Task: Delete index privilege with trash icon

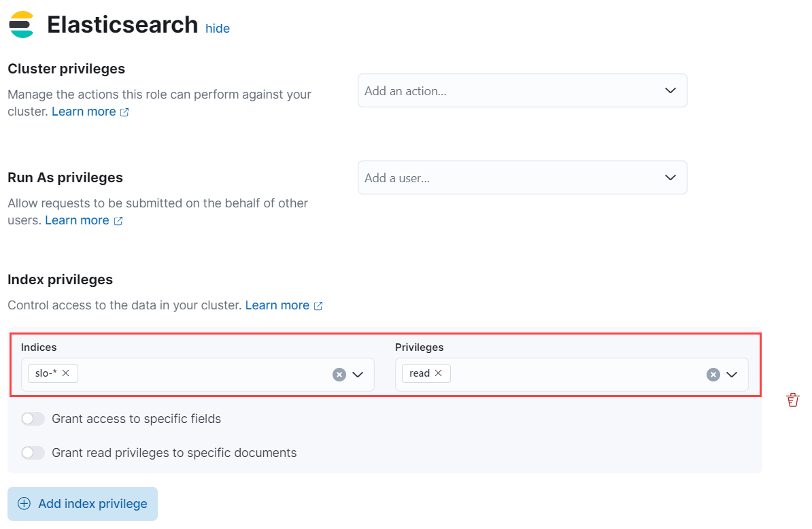Action: pos(792,400)
